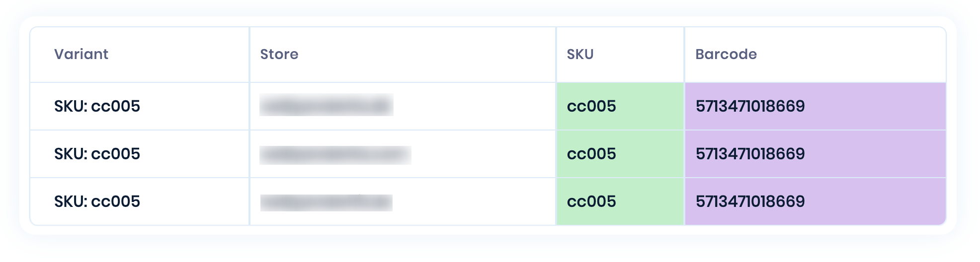
Task: Click the purple barcode 5713471018669 in second row
Action: 750,154
